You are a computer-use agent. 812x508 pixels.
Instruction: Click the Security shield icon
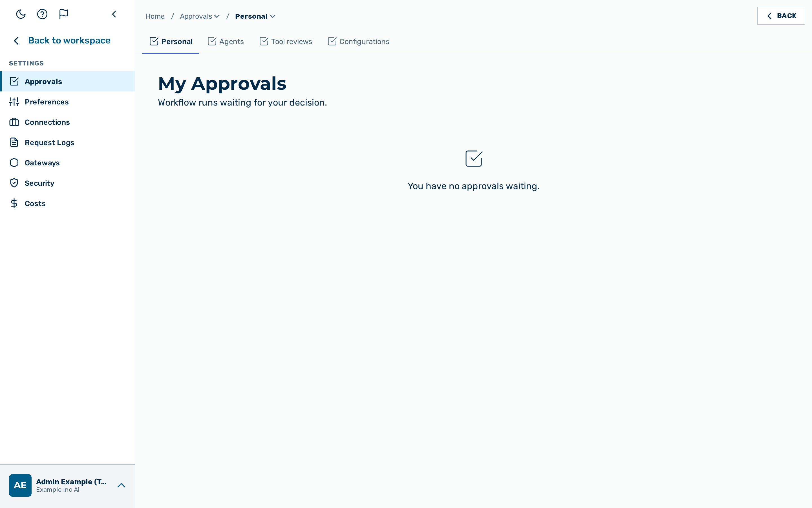[x=14, y=183]
